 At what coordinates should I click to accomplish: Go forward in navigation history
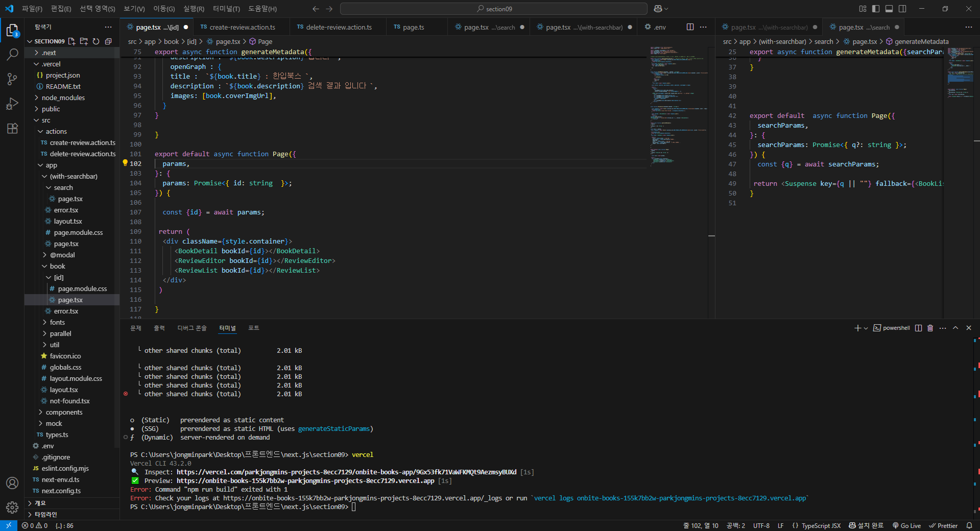(x=329, y=9)
